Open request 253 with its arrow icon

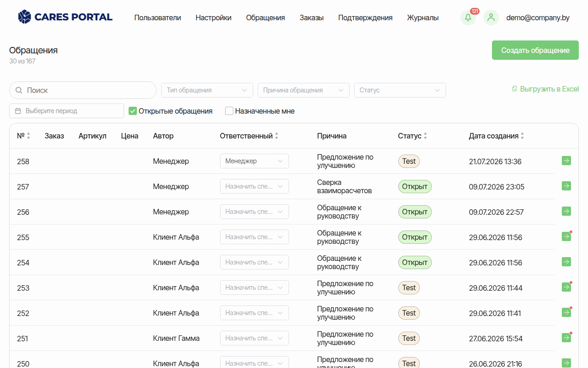[566, 287]
